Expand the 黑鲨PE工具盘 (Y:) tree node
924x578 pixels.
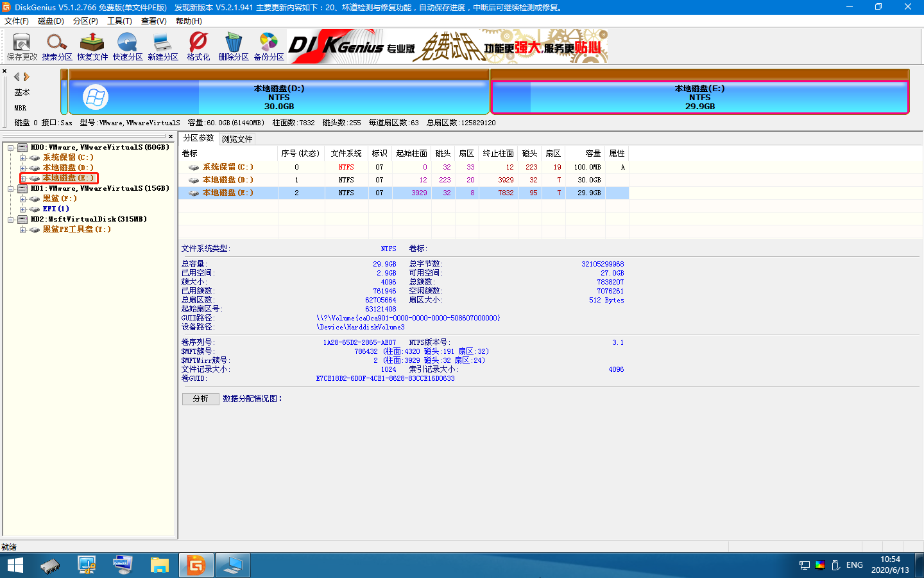pos(23,230)
